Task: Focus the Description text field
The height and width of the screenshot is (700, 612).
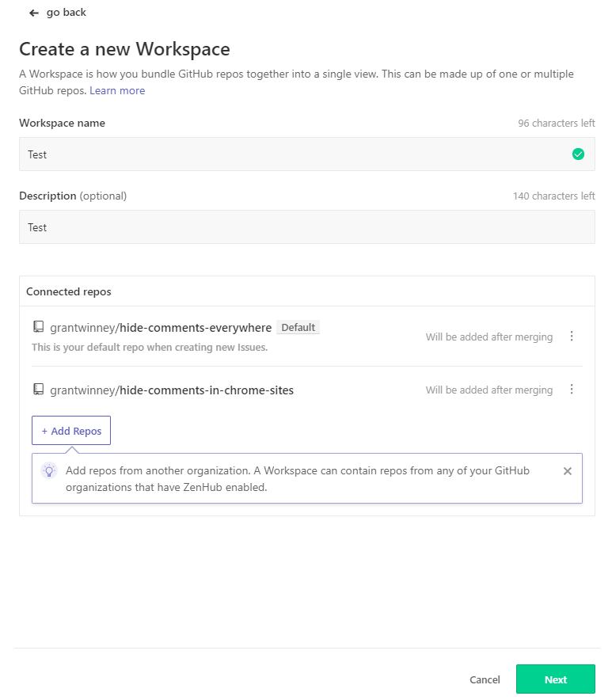Action: [x=306, y=227]
